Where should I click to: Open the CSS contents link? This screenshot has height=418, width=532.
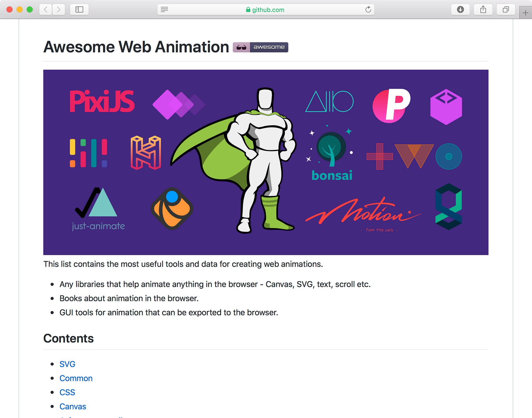click(x=67, y=392)
